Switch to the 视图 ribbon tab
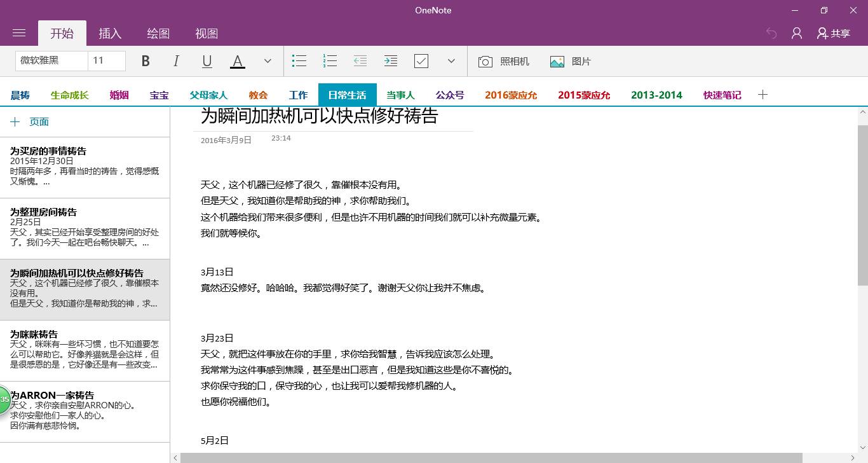Image resolution: width=868 pixels, height=463 pixels. click(x=207, y=33)
